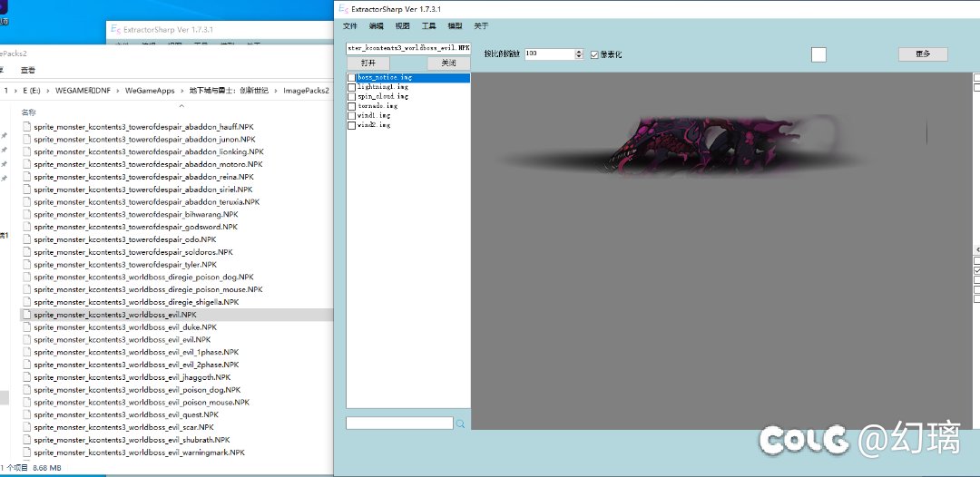The width and height of the screenshot is (980, 477).
Task: Click the file icon of towerofdespair_abaddon_lionking.NPK
Action: pos(27,151)
